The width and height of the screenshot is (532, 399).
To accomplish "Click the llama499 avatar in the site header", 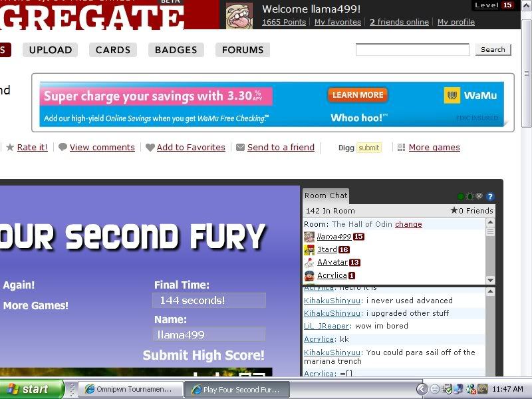I will 239,15.
